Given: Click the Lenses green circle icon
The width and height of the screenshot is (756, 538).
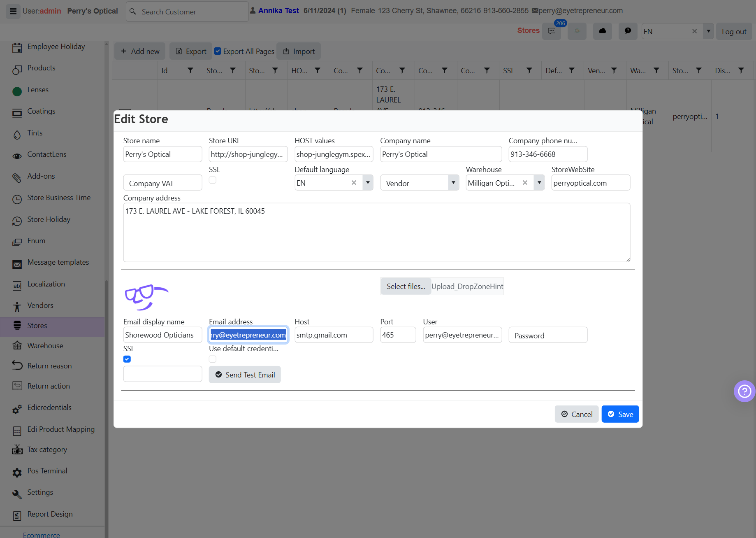Looking at the screenshot, I should pos(17,91).
